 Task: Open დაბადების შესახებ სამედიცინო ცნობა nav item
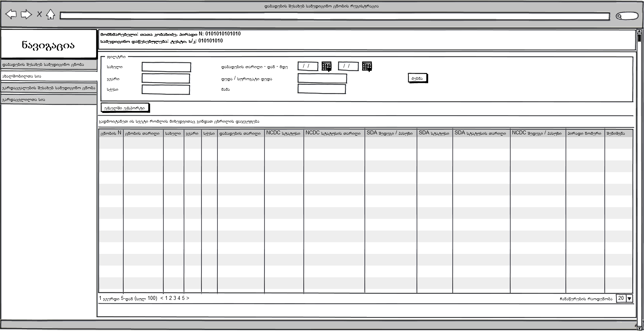pyautogui.click(x=49, y=65)
